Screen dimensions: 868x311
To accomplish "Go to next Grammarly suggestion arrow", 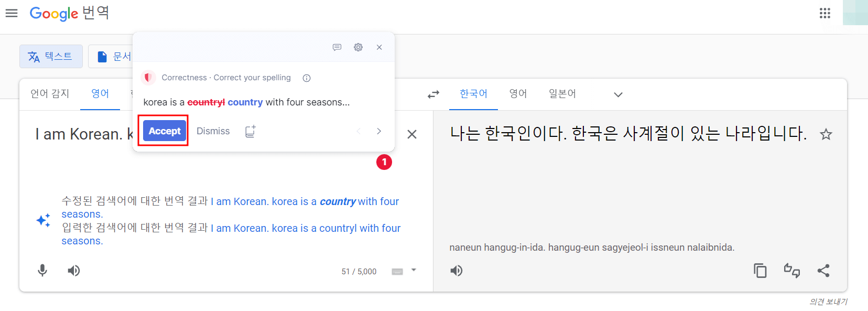I will (379, 131).
